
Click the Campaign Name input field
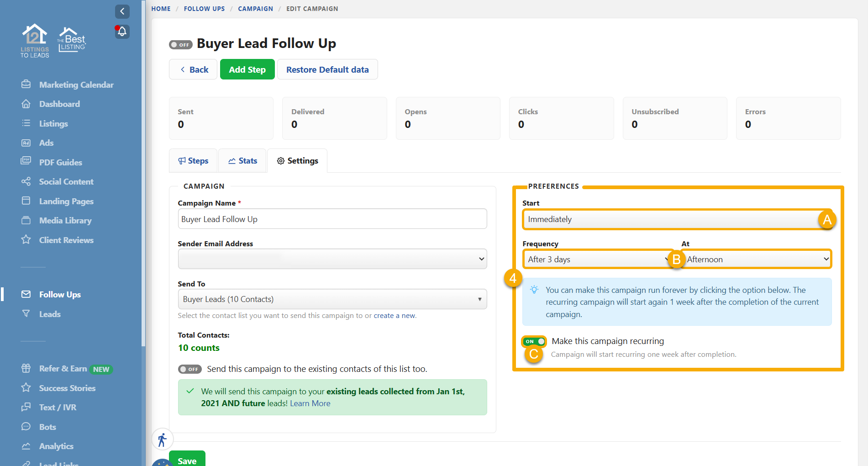332,219
